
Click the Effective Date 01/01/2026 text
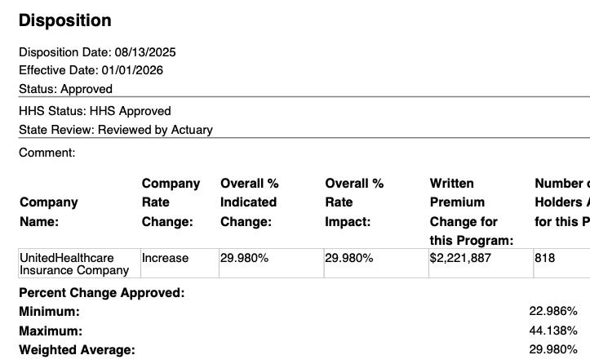(x=91, y=70)
